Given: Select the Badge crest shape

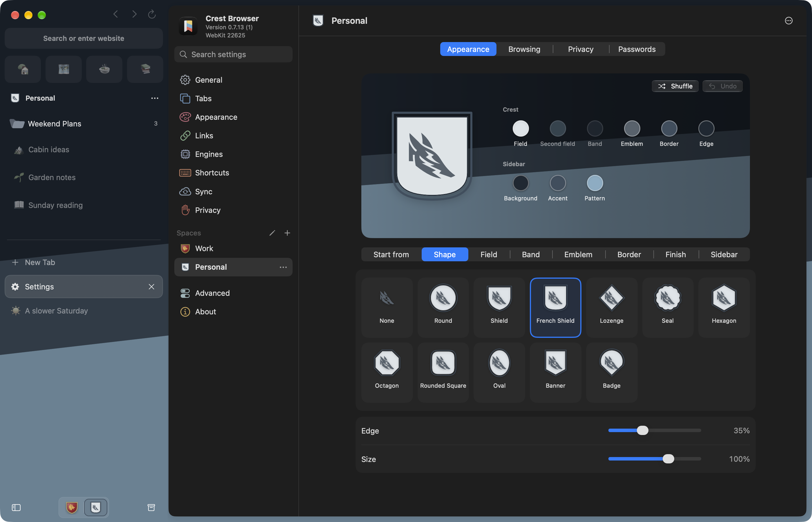Looking at the screenshot, I should [x=611, y=372].
